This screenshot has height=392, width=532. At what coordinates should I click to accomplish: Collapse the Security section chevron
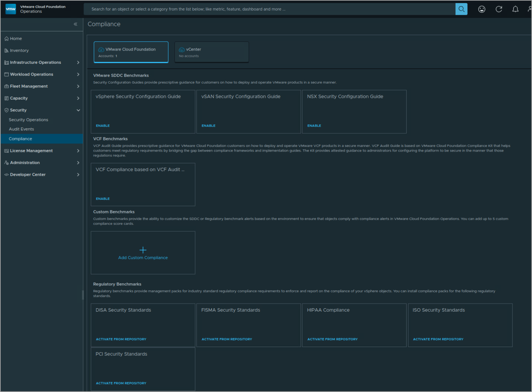[x=78, y=110]
